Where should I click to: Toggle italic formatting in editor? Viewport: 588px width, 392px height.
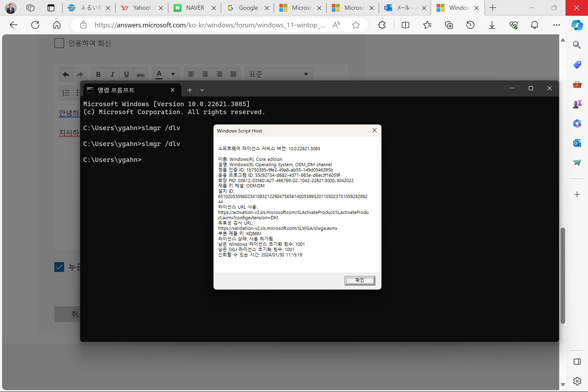(x=112, y=74)
